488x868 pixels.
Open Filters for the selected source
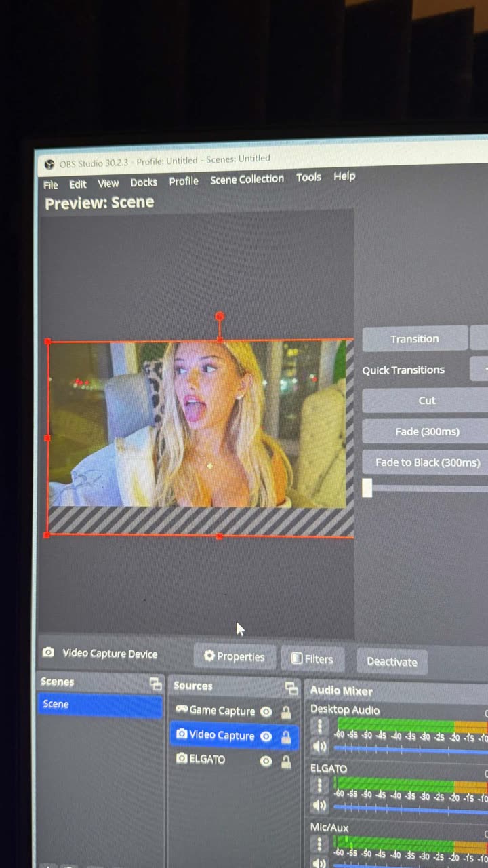[312, 658]
